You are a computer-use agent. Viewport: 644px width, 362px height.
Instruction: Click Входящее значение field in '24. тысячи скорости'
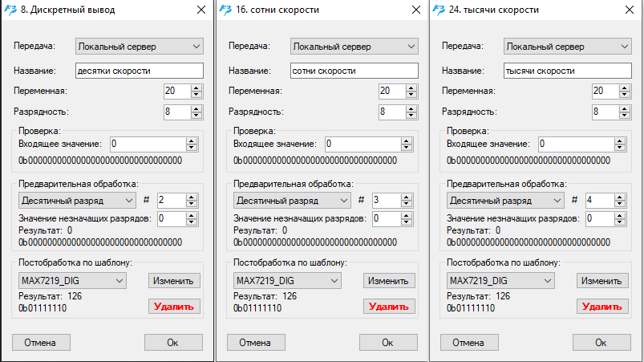pyautogui.click(x=577, y=144)
